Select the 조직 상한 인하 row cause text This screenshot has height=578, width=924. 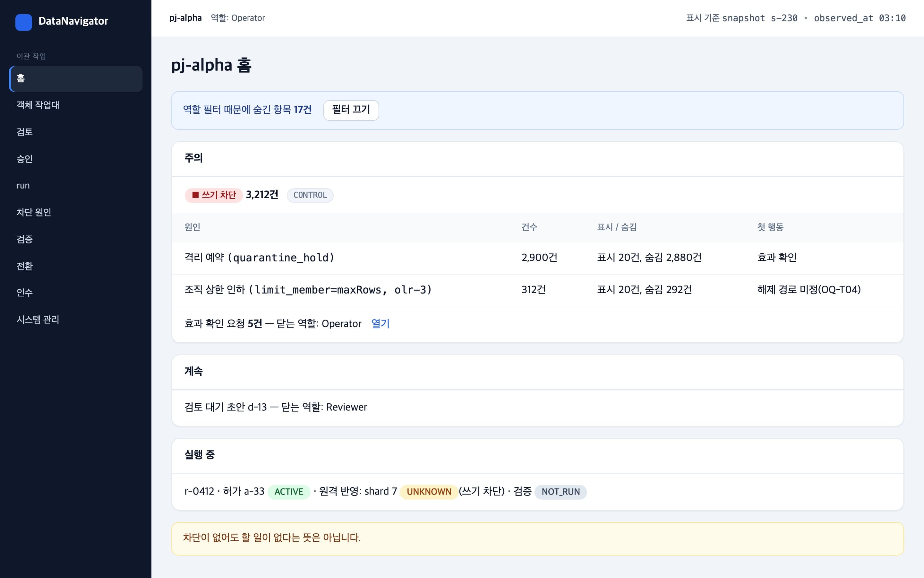pos(308,290)
